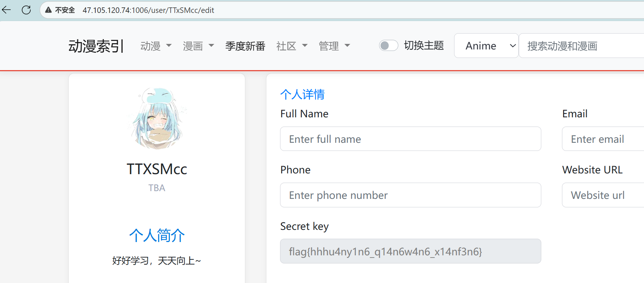
Task: Reload the page with refresh icon
Action: [26, 10]
